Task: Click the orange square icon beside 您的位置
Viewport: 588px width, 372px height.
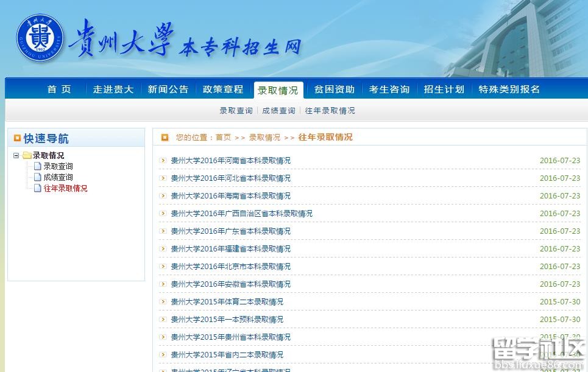Action: point(165,138)
